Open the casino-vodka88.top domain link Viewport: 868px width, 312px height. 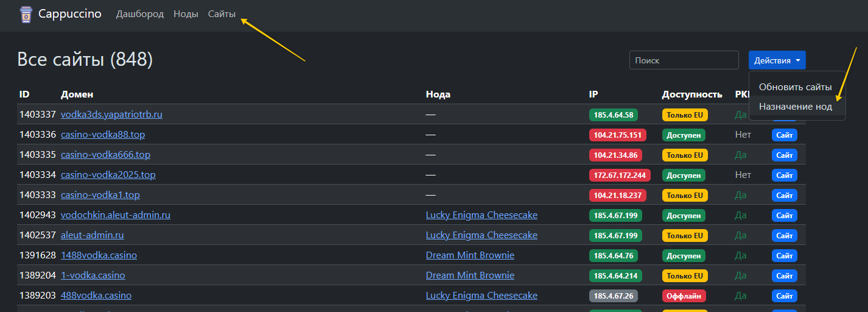[103, 135]
